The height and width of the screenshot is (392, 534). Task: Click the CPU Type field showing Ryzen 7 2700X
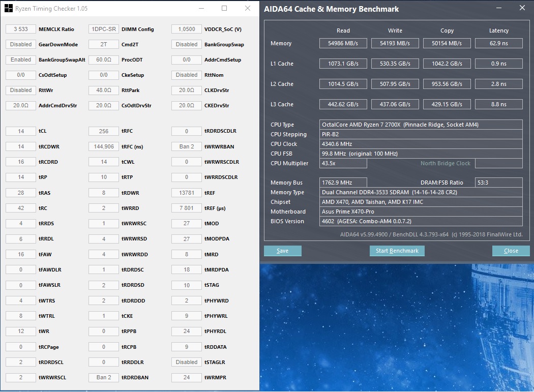coord(421,124)
